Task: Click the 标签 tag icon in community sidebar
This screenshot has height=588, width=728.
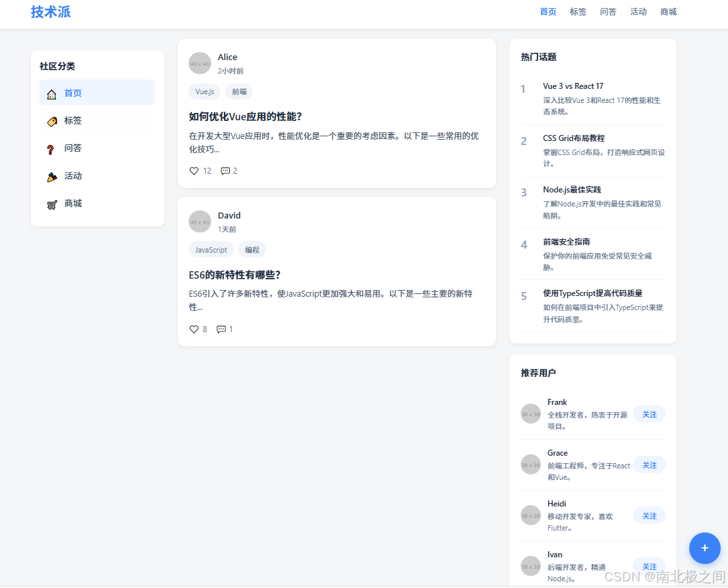Action: point(51,121)
